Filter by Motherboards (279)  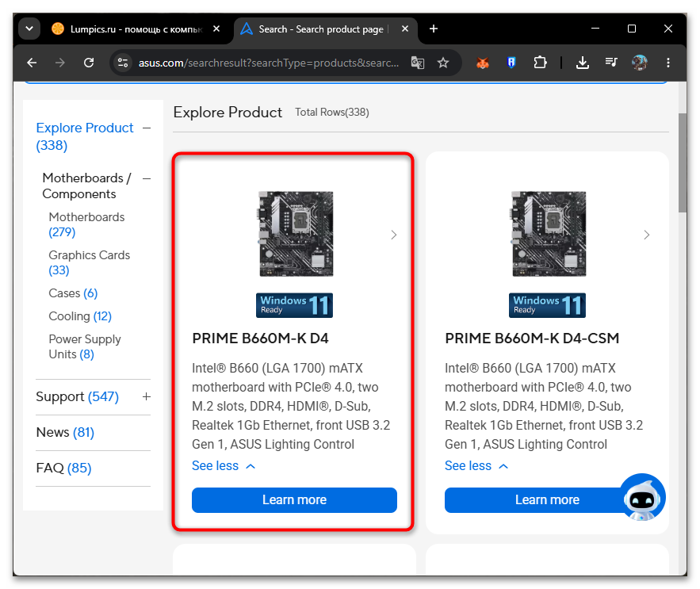coord(86,224)
